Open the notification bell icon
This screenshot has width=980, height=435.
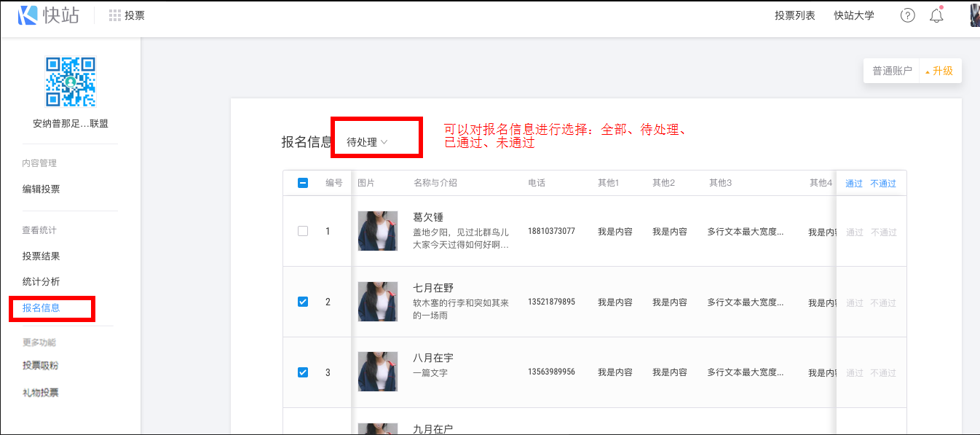tap(936, 15)
